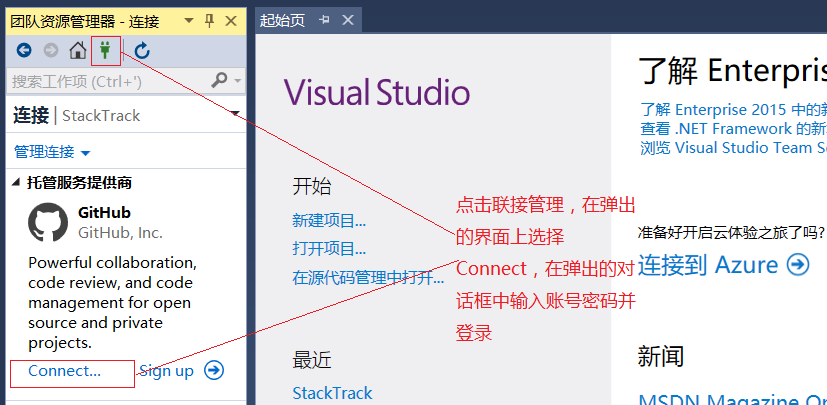Open recent project StackTrack

click(332, 393)
